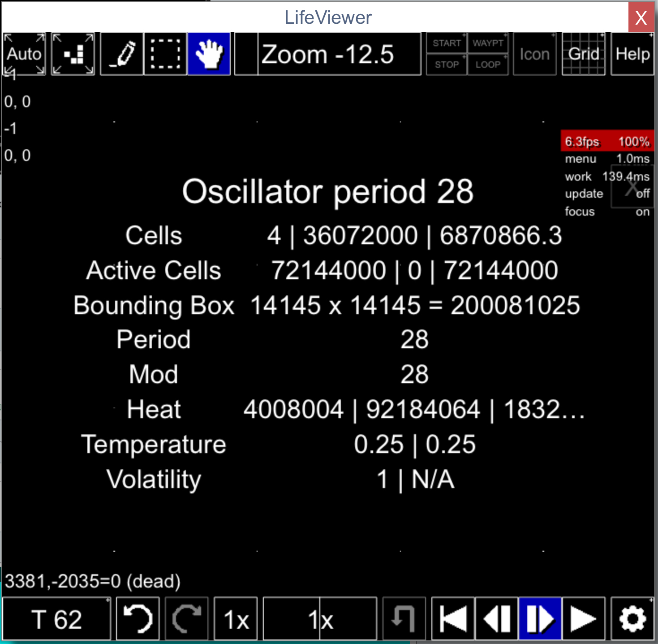Click the T 62 generation counter
This screenshot has height=644, width=658.
[57, 619]
